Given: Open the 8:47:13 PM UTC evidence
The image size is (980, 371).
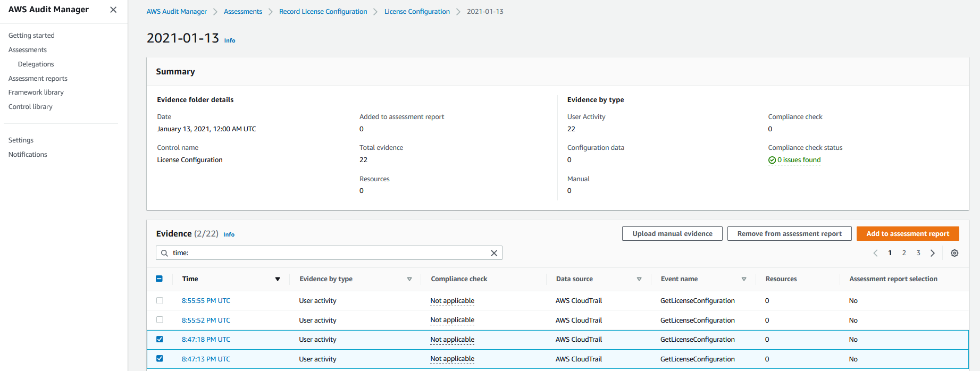Looking at the screenshot, I should [206, 359].
